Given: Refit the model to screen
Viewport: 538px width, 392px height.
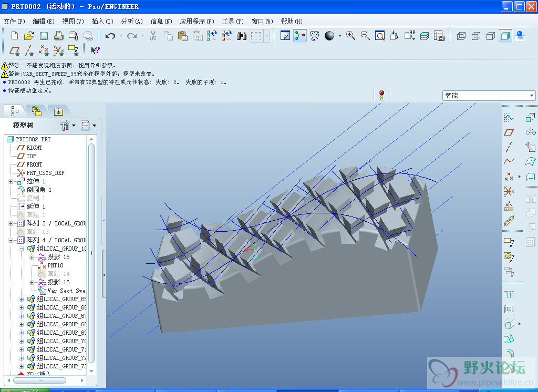Looking at the screenshot, I should point(380,36).
